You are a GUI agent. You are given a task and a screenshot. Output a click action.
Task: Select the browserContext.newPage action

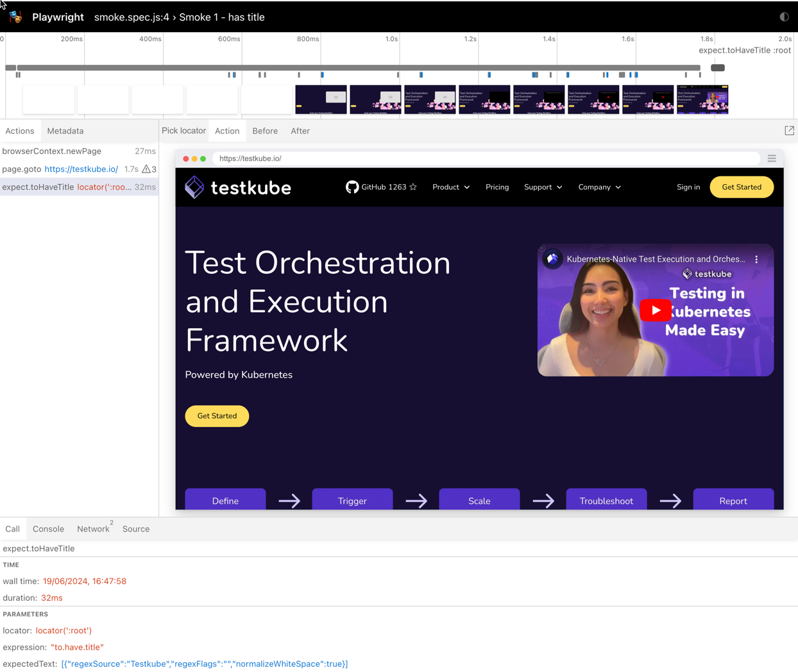click(x=52, y=151)
